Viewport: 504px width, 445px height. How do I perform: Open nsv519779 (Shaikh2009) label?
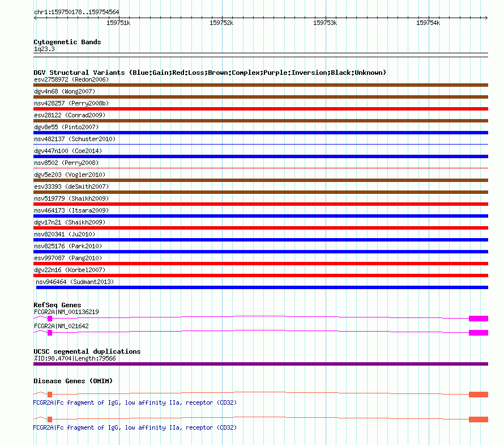pyautogui.click(x=71, y=198)
